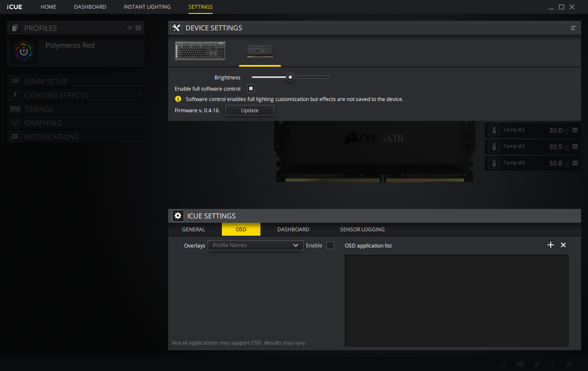588x371 pixels.
Task: Expand the Temp #2 sensor menu
Action: click(575, 130)
